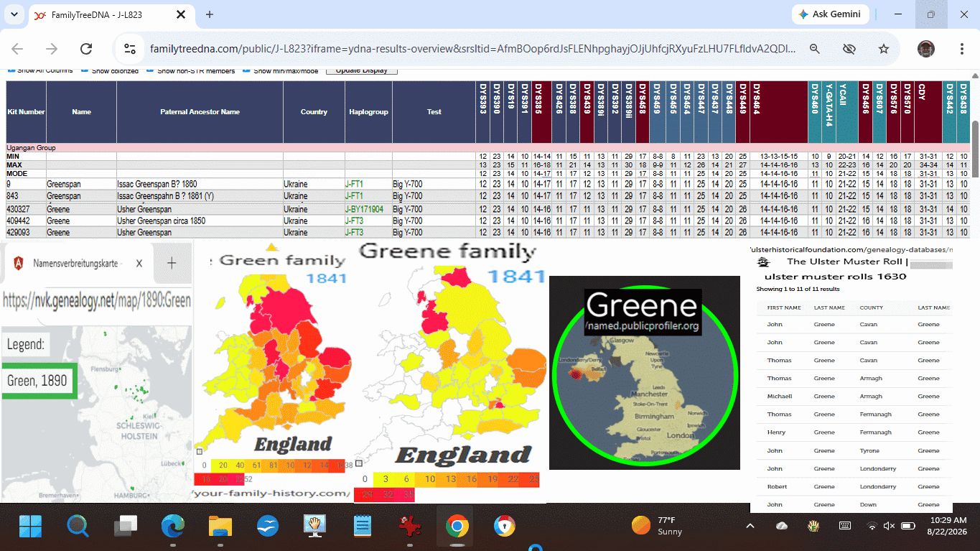
Task: Open the red IrfanView taskbar icon
Action: point(410,527)
